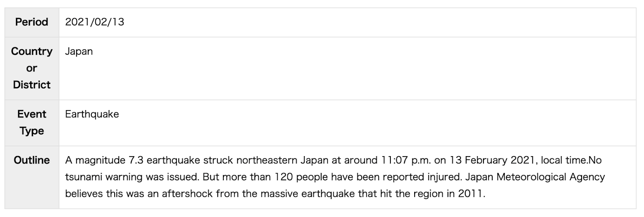This screenshot has height=217, width=644.
Task: Select the Earthquake event type text
Action: (92, 114)
